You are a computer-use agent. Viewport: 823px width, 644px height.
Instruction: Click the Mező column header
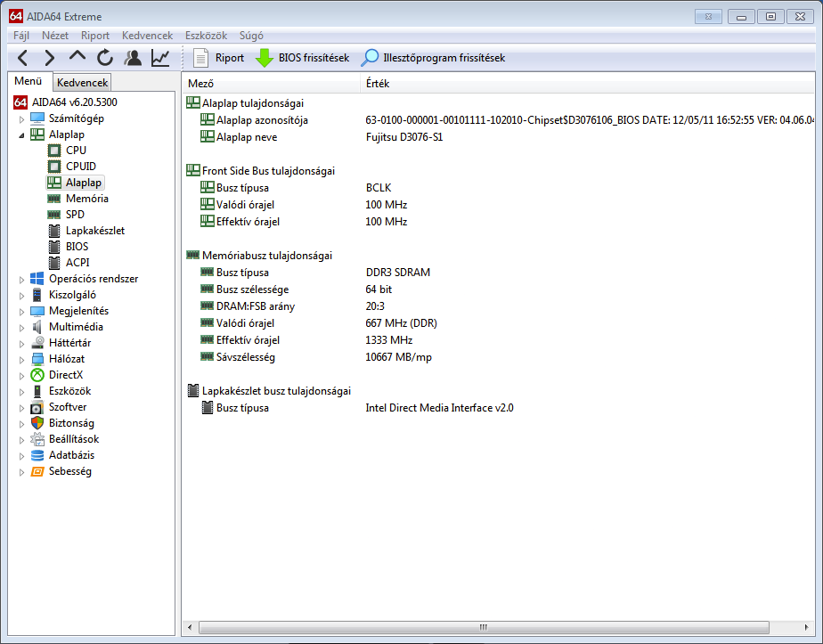point(272,84)
